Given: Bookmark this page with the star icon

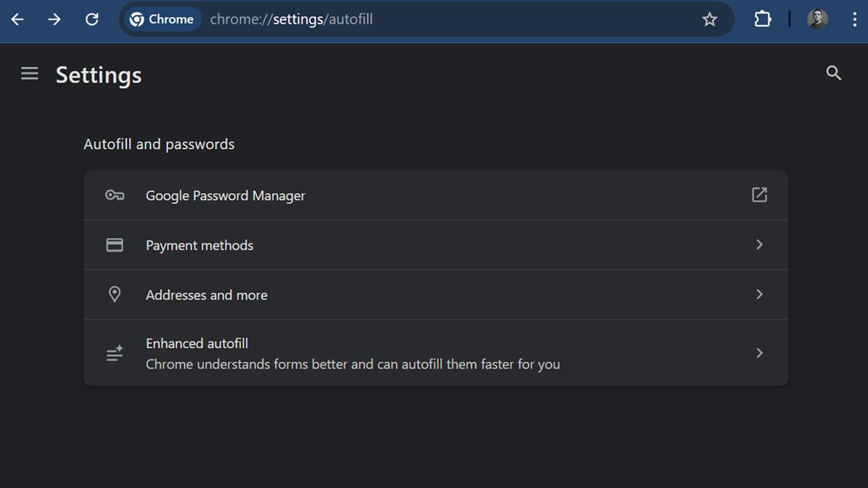Looking at the screenshot, I should point(709,19).
